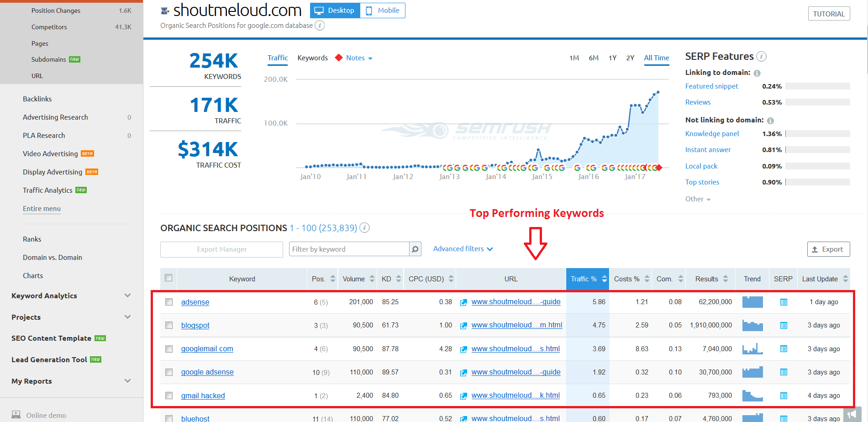Click info icon beside Not linking to domain
The height and width of the screenshot is (422, 868).
pos(770,121)
